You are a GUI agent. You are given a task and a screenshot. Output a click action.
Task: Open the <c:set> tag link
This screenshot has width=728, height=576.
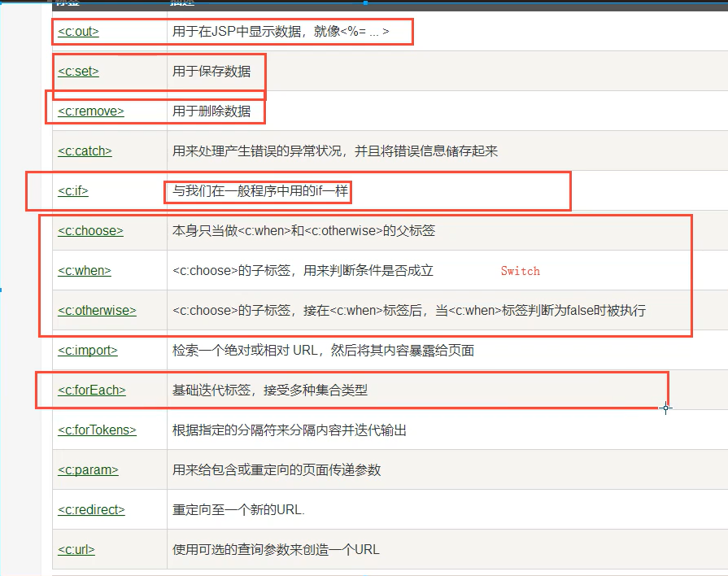(78, 72)
